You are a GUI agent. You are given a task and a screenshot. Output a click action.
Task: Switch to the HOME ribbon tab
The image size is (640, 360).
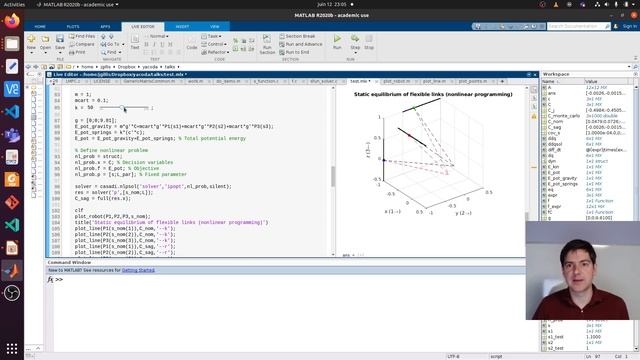[40, 27]
